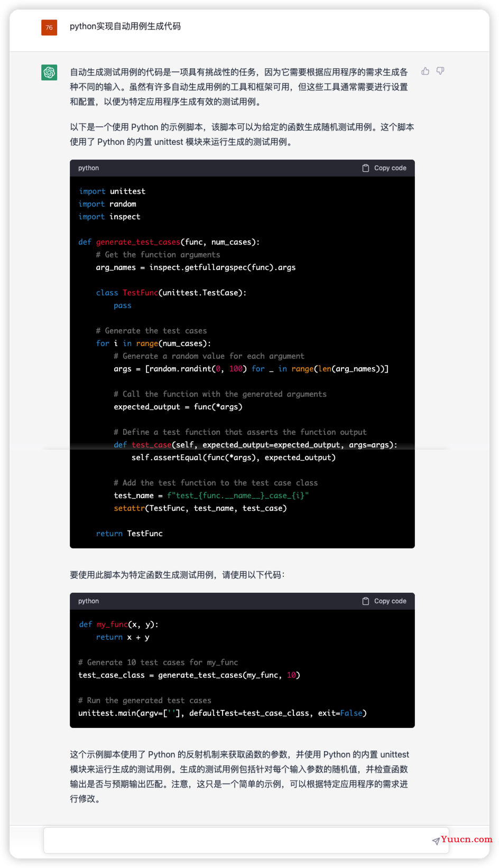The height and width of the screenshot is (868, 499).
Task: Click the "import unittest" code line
Action: point(112,191)
